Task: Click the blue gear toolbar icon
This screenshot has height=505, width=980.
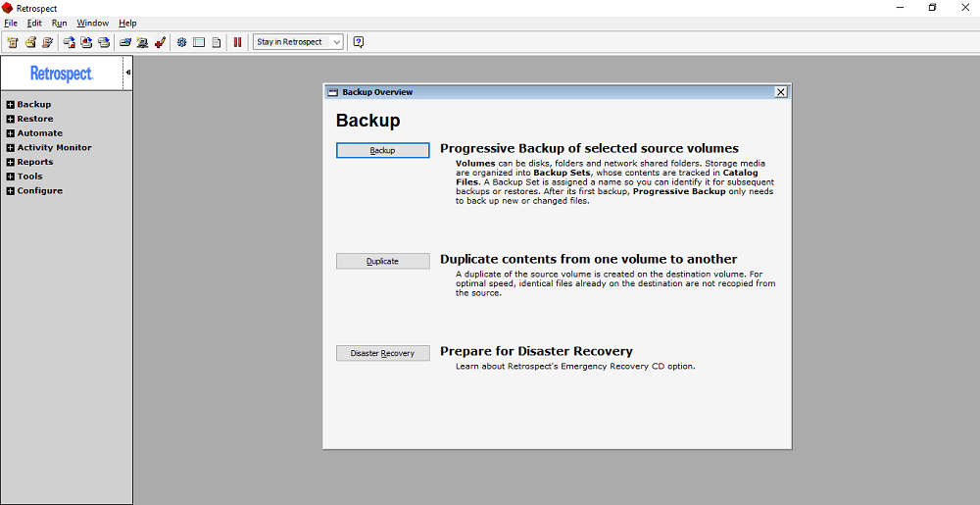Action: tap(182, 42)
